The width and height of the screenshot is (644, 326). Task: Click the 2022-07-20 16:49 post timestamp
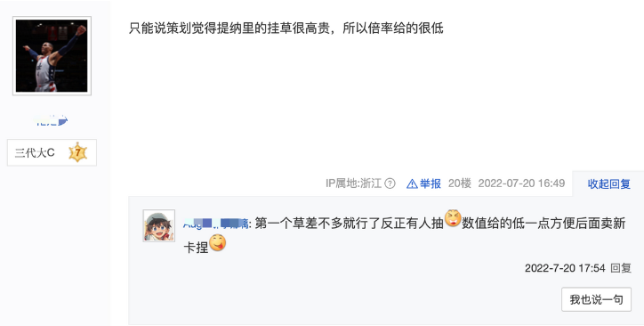pos(521,183)
